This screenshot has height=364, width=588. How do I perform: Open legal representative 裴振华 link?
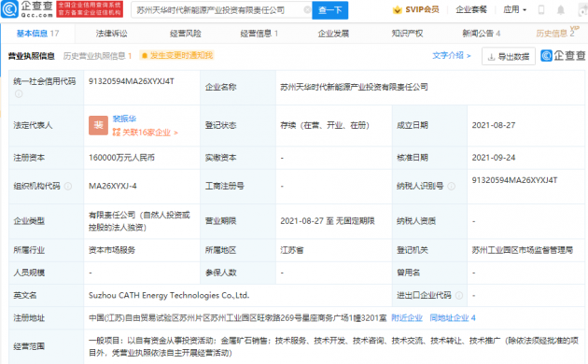(124, 119)
